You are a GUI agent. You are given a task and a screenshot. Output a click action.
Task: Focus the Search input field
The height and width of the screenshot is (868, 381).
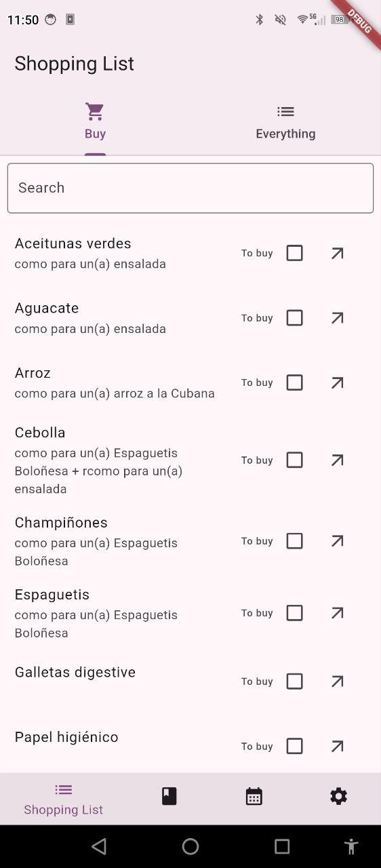(190, 188)
